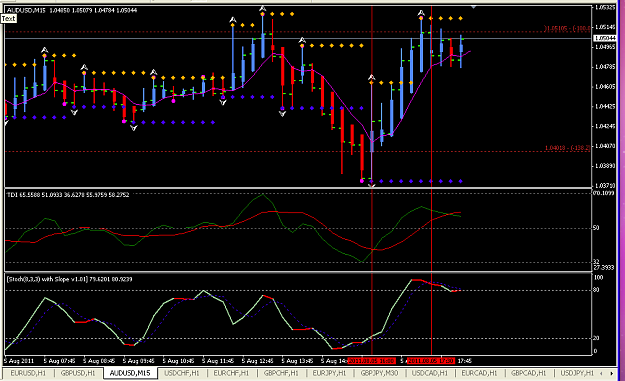The image size is (625, 381).
Task: Switch to the EURUSD,H1 chart tab
Action: (x=28, y=373)
